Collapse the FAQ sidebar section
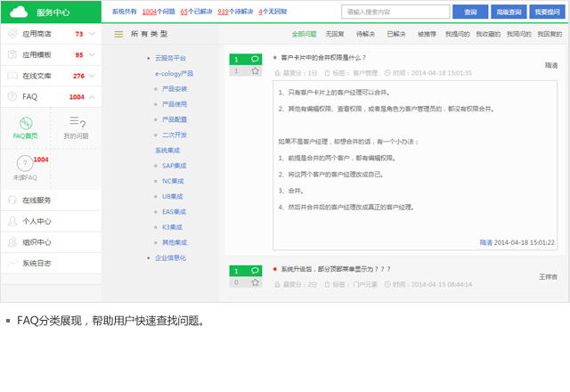This screenshot has width=570, height=392. point(93,96)
